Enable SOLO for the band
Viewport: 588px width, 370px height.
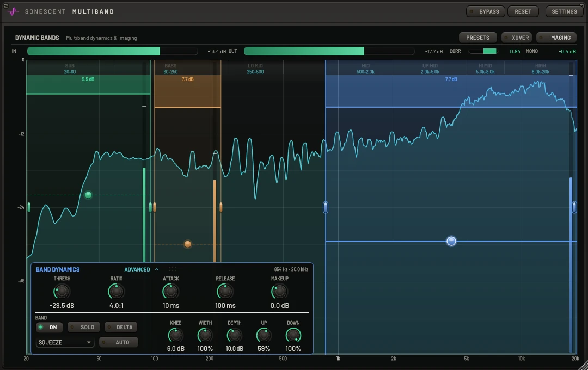[84, 327]
